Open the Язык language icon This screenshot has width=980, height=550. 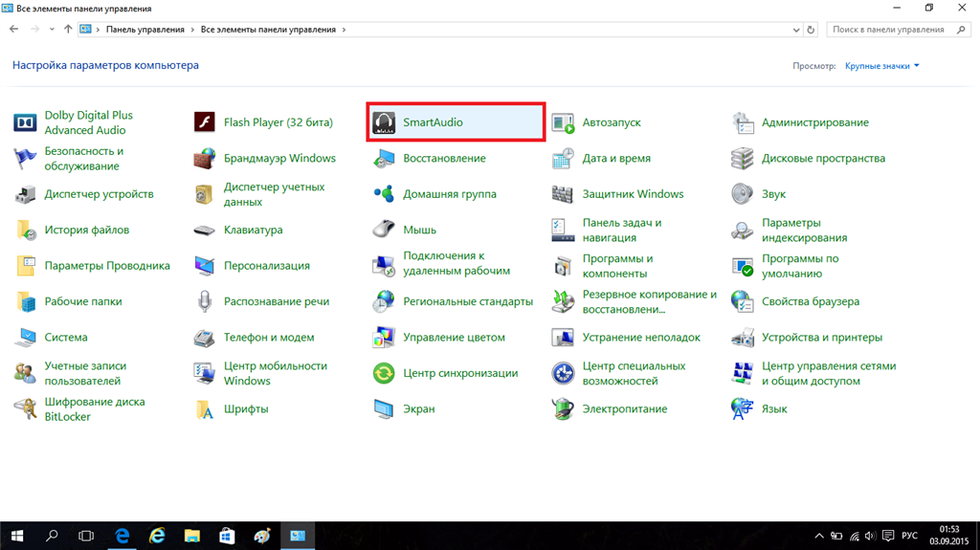(x=743, y=408)
